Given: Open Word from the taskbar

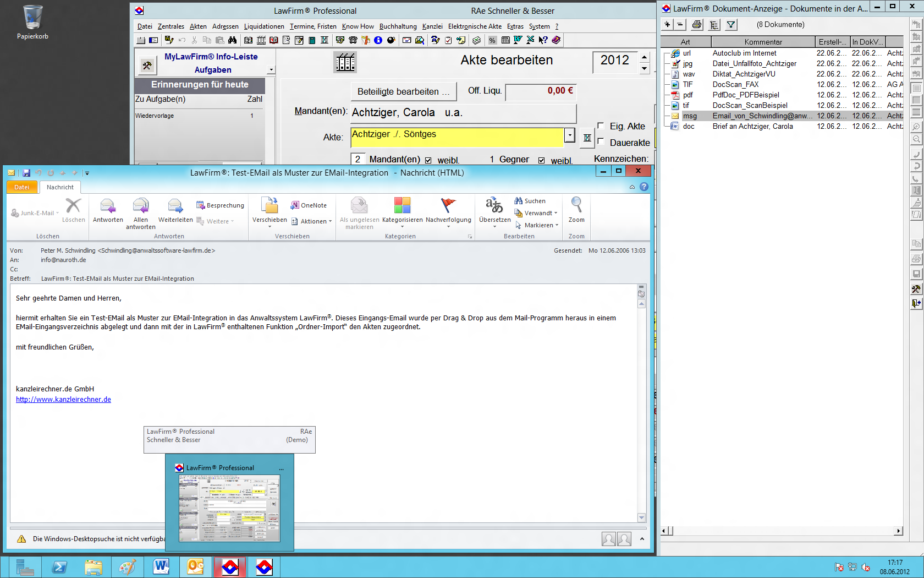Looking at the screenshot, I should 161,566.
